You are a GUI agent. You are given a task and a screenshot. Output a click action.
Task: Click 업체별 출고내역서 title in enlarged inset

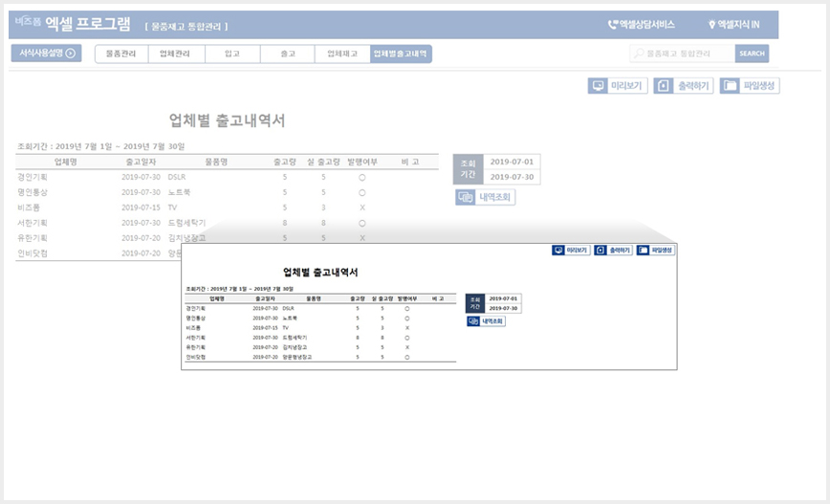click(320, 273)
